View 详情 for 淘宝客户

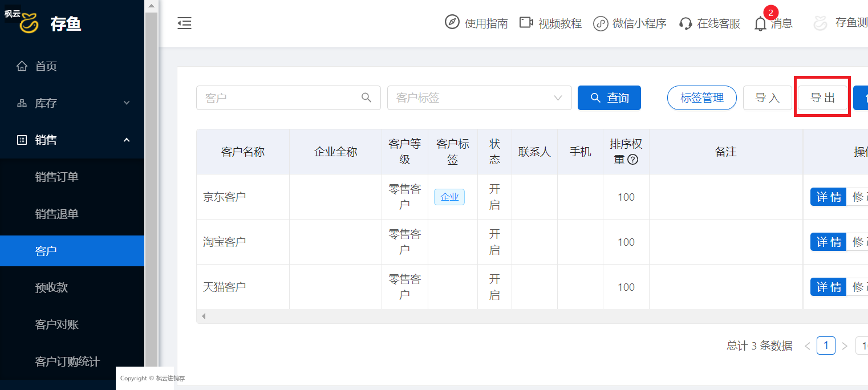[x=829, y=242]
